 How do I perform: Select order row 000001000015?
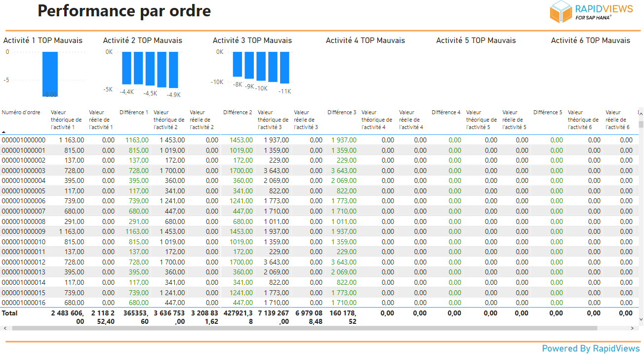(x=319, y=293)
